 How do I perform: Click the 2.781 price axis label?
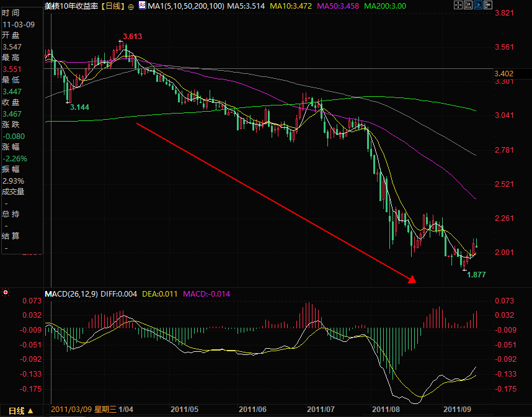pyautogui.click(x=505, y=150)
